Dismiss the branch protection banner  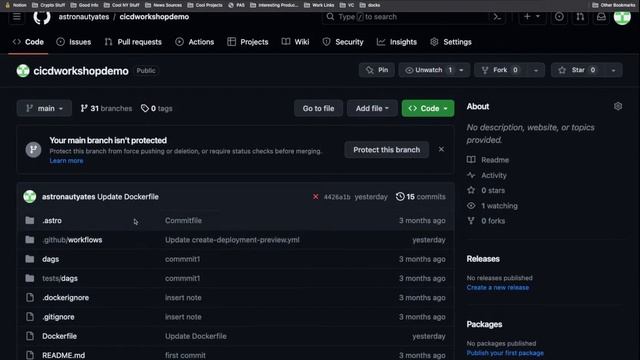[441, 149]
